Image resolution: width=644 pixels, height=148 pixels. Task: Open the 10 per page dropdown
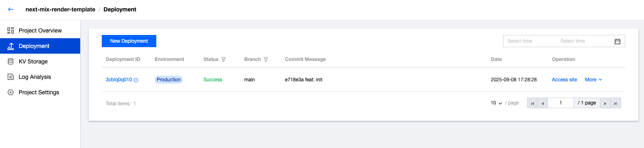(496, 103)
